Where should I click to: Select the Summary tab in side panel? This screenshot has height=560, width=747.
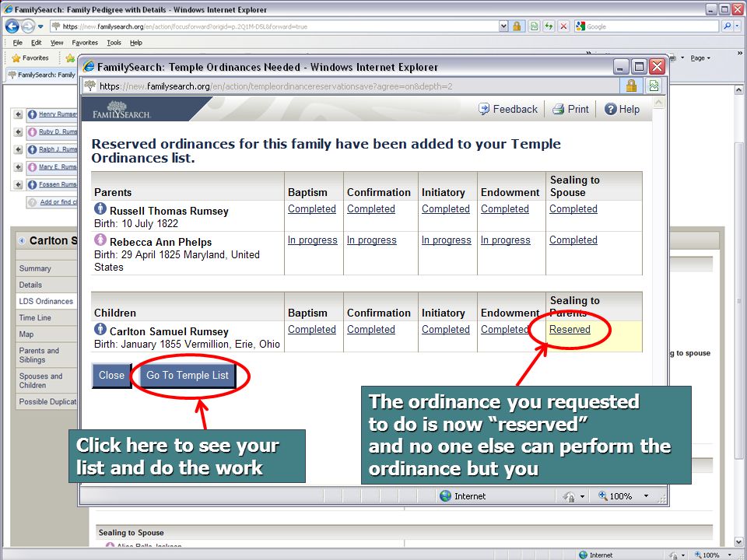pos(46,268)
